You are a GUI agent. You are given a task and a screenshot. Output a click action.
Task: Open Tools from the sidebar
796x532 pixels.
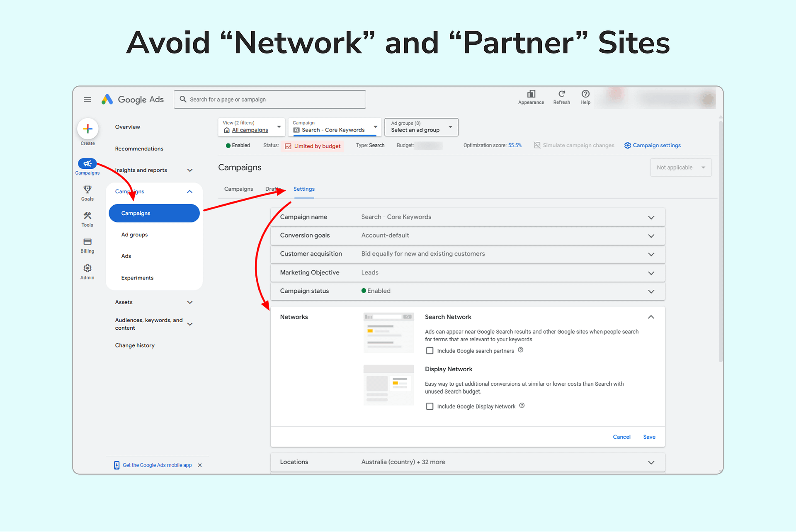coord(87,219)
